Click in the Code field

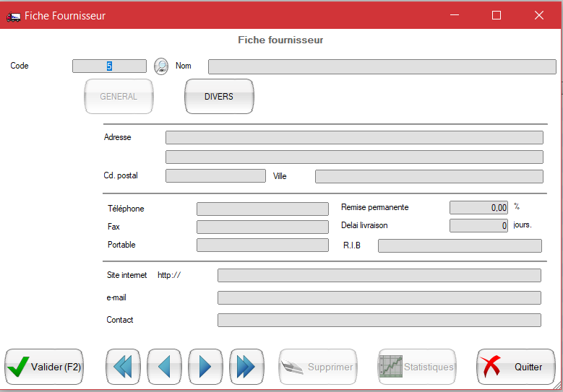109,66
